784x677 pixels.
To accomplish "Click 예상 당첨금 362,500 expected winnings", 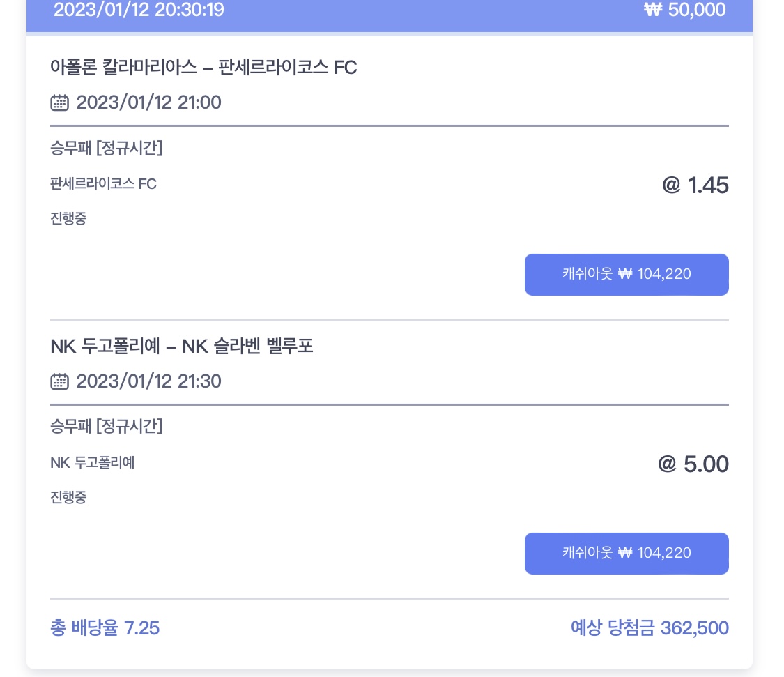I will (650, 627).
